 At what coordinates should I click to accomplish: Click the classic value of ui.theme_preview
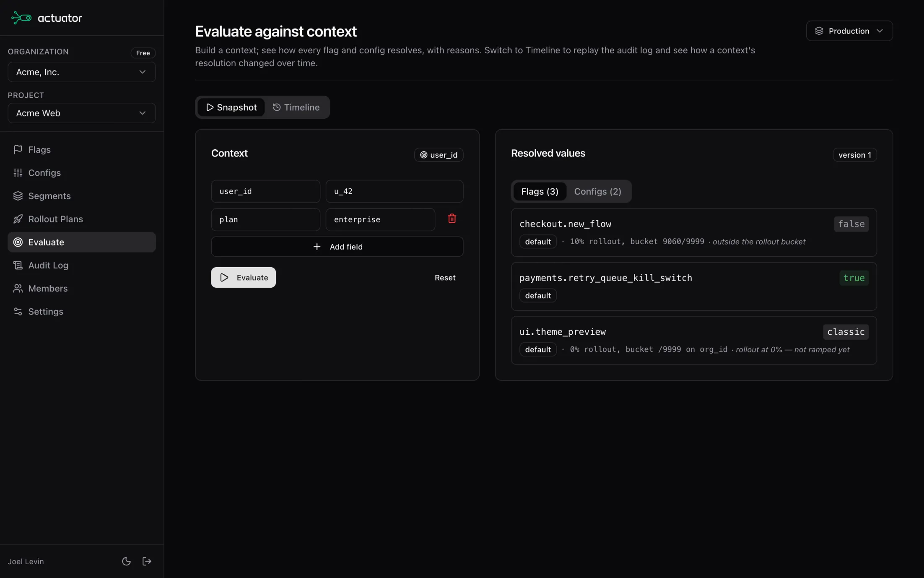846,332
